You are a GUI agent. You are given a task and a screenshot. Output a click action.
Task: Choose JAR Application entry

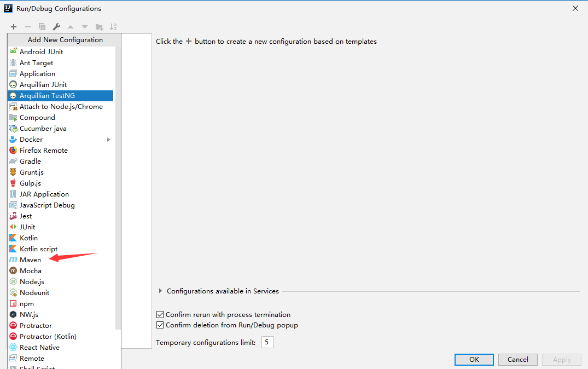click(60, 194)
